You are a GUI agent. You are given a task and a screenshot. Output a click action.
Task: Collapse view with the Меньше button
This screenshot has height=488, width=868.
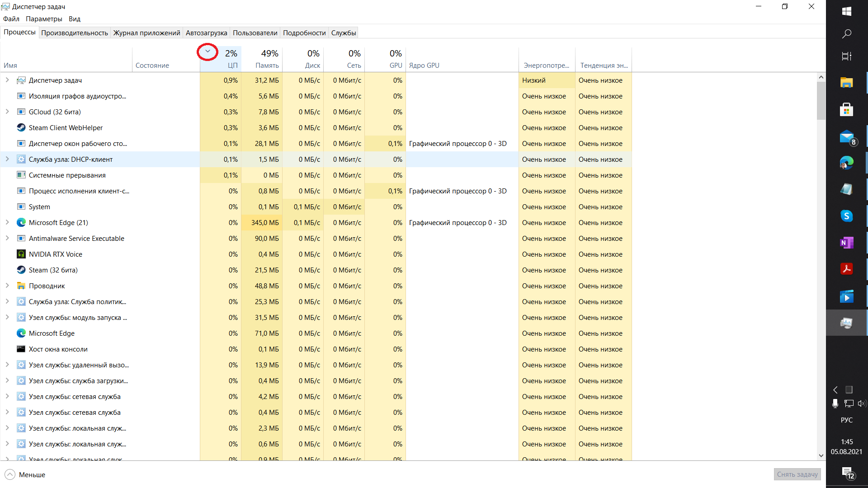(x=25, y=474)
